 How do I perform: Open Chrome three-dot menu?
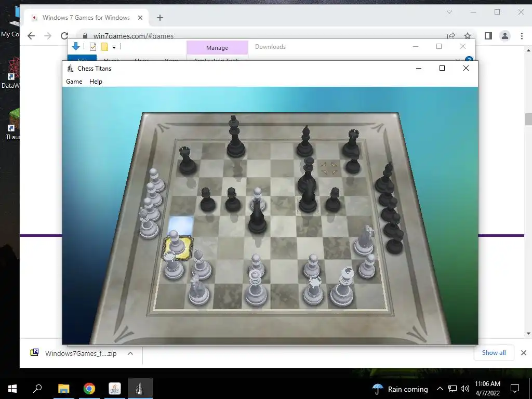pos(522,36)
